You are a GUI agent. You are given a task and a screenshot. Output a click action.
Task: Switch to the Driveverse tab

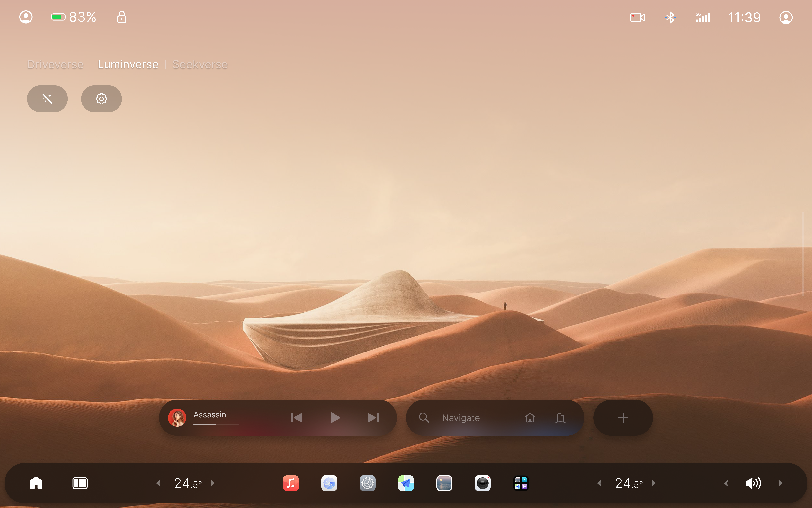[55, 64]
